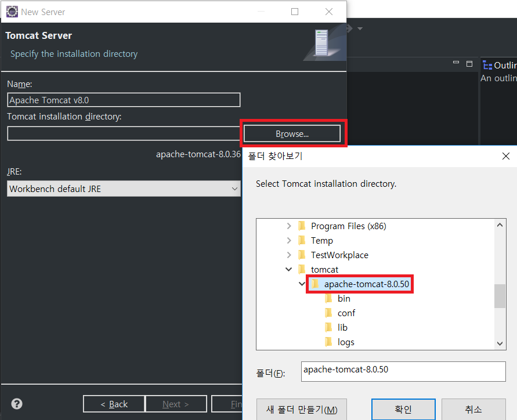The image size is (517, 420).
Task: Click the Next button
Action: (x=176, y=404)
